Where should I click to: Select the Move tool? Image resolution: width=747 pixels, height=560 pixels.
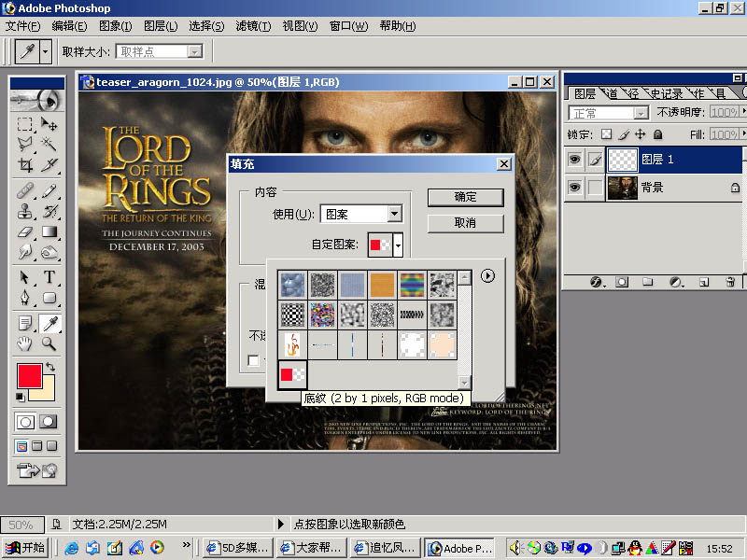(x=49, y=124)
